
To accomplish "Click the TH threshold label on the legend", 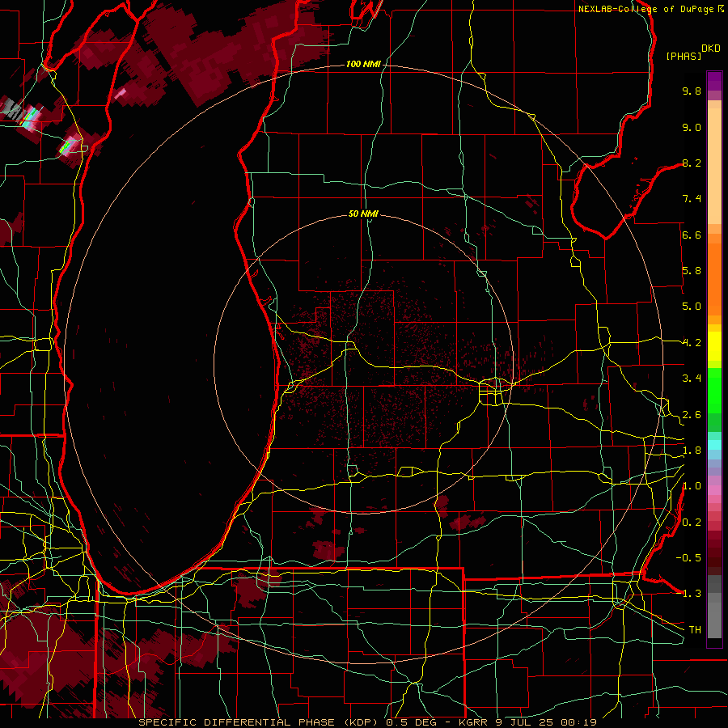I will click(695, 630).
